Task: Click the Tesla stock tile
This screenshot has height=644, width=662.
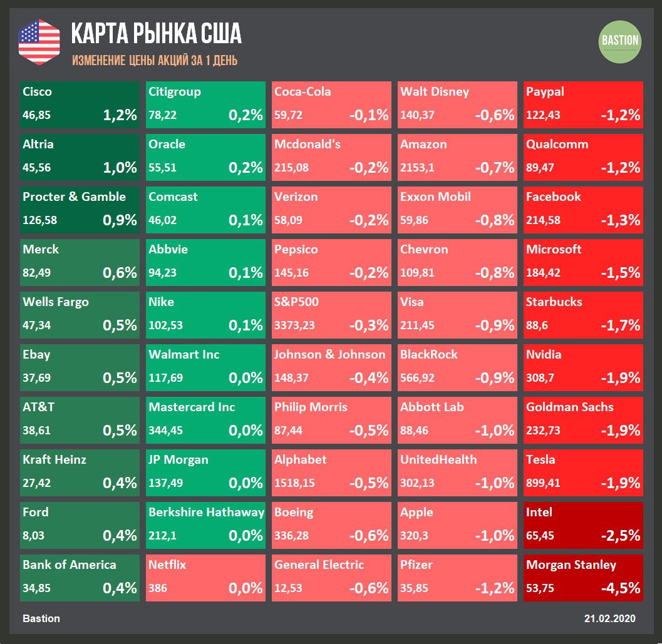Action: click(583, 473)
